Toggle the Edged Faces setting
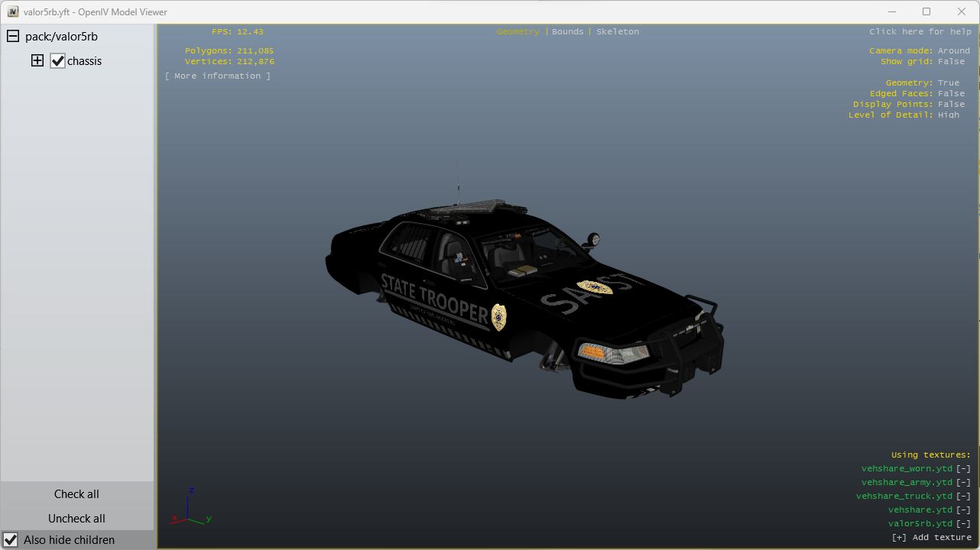The height and width of the screenshot is (550, 980). click(x=951, y=94)
